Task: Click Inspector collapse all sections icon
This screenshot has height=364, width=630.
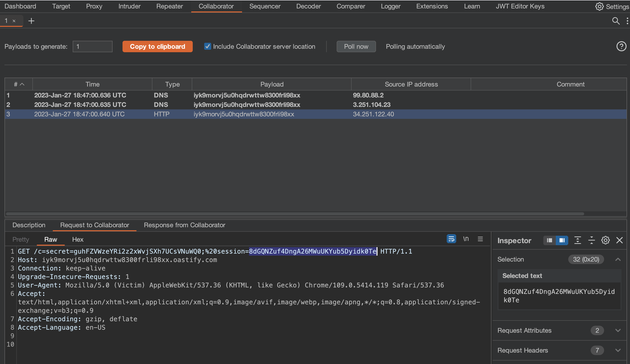Action: click(591, 240)
